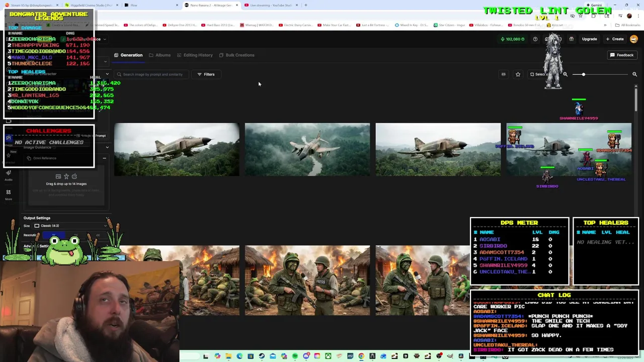Open Xbox app from the taskbar

[328, 356]
